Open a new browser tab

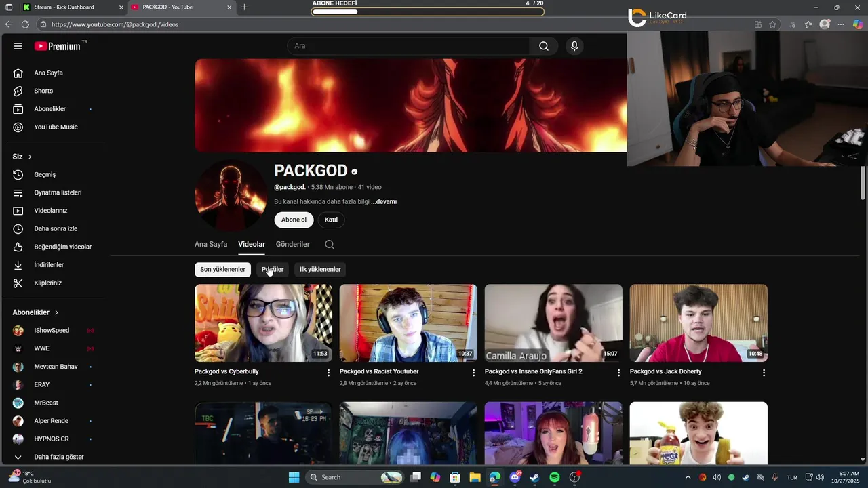click(x=244, y=7)
